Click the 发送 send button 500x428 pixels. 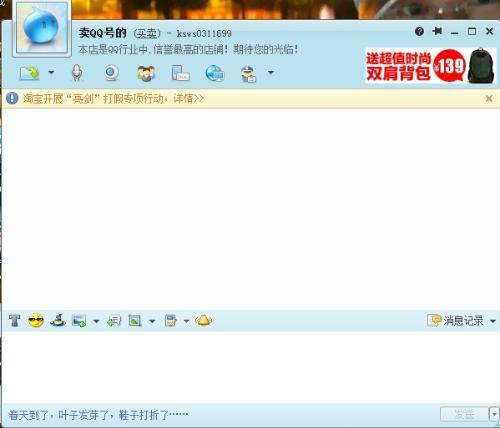click(x=464, y=414)
